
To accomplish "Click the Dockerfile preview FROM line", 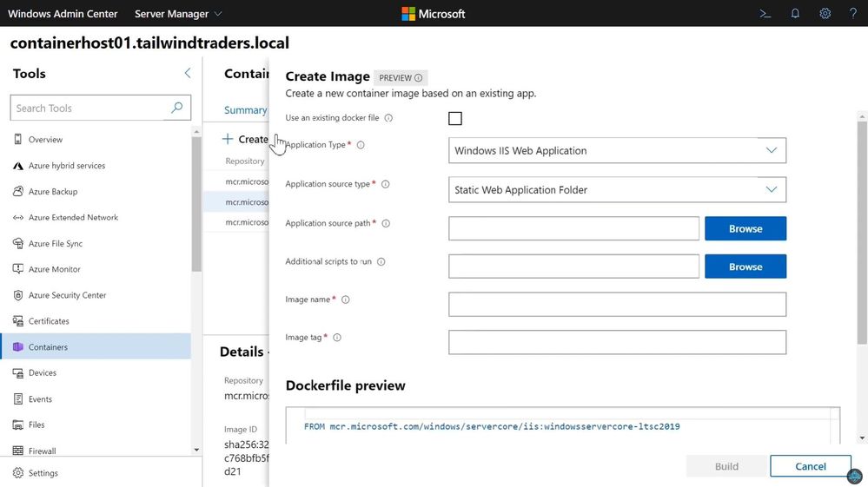I will pyautogui.click(x=492, y=426).
